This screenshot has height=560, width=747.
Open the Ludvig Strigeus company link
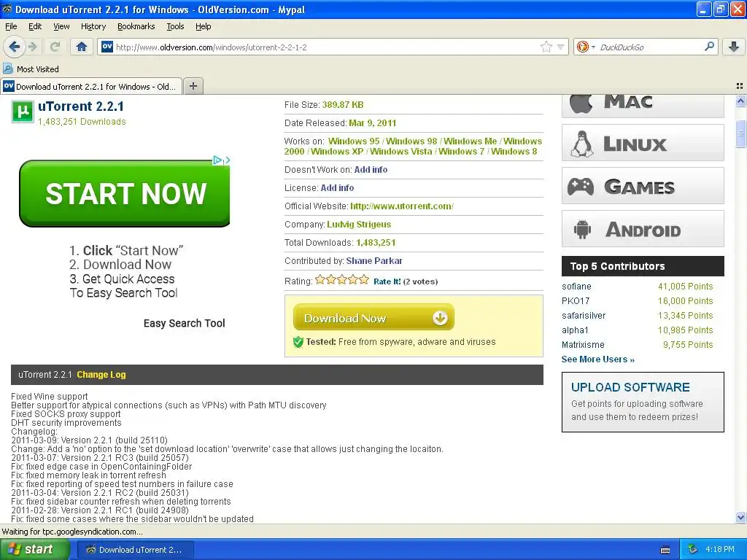click(x=359, y=225)
